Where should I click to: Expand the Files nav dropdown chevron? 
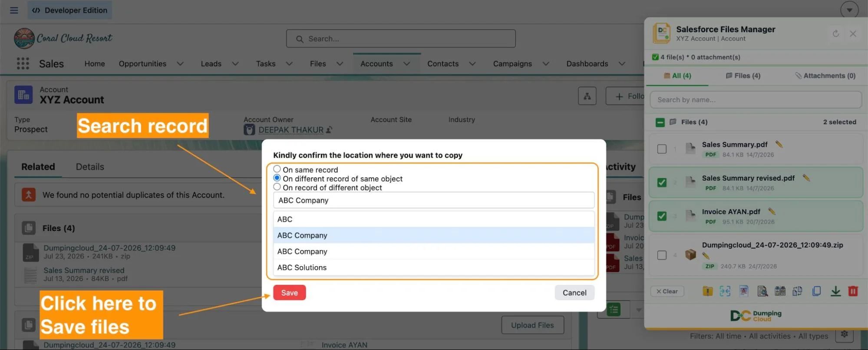click(x=340, y=64)
